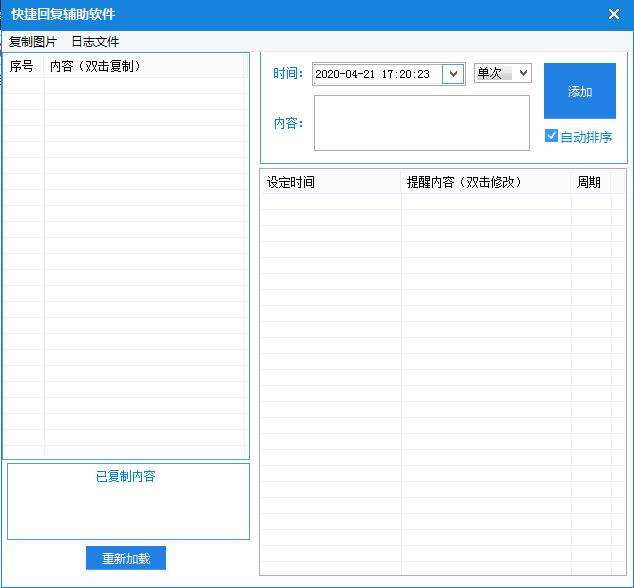The image size is (634, 588).
Task: Toggle the 自动排序 checkbox
Action: coord(552,137)
